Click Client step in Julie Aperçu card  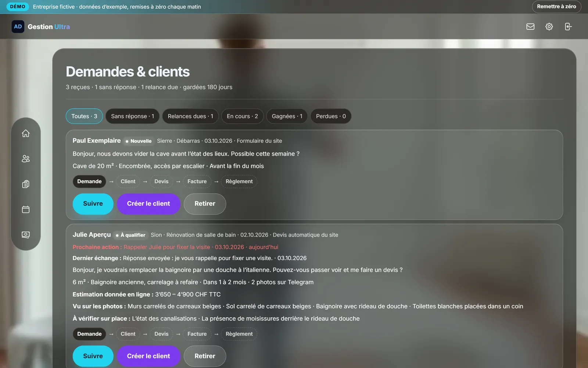[128, 334]
